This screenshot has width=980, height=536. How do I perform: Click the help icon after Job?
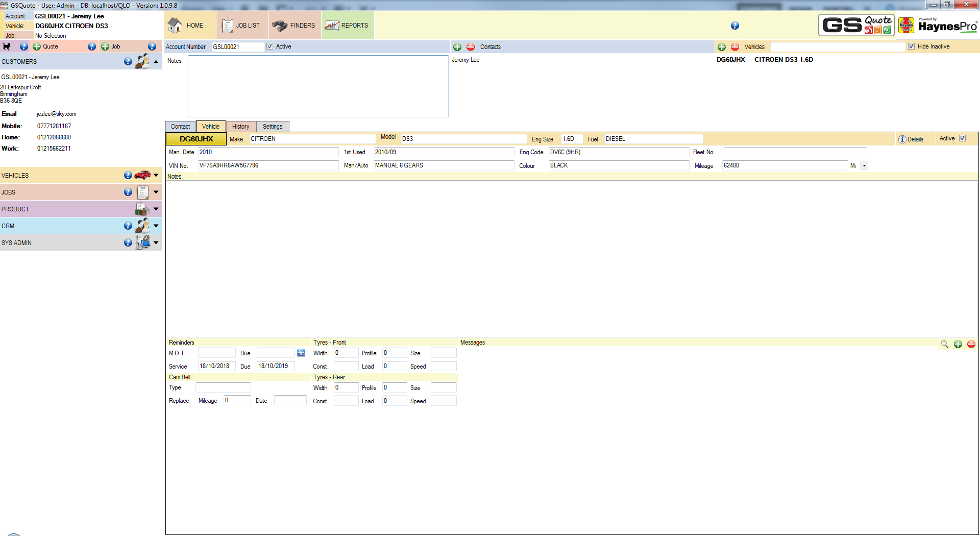[152, 46]
